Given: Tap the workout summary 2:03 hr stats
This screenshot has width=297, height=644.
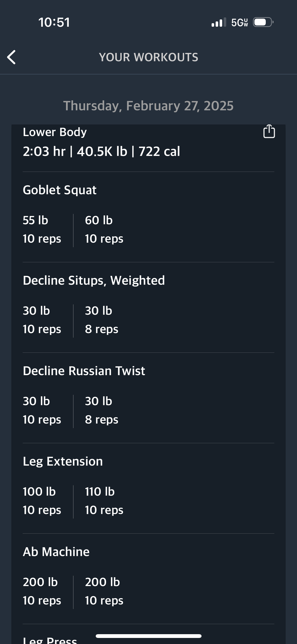Looking at the screenshot, I should [101, 151].
